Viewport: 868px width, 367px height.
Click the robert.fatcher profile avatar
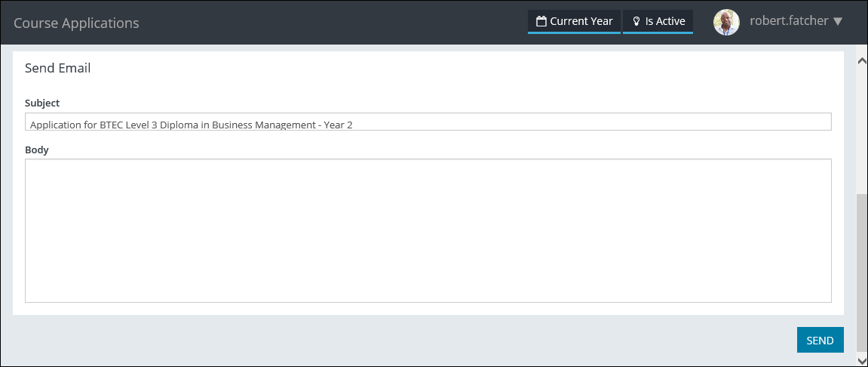coord(726,22)
